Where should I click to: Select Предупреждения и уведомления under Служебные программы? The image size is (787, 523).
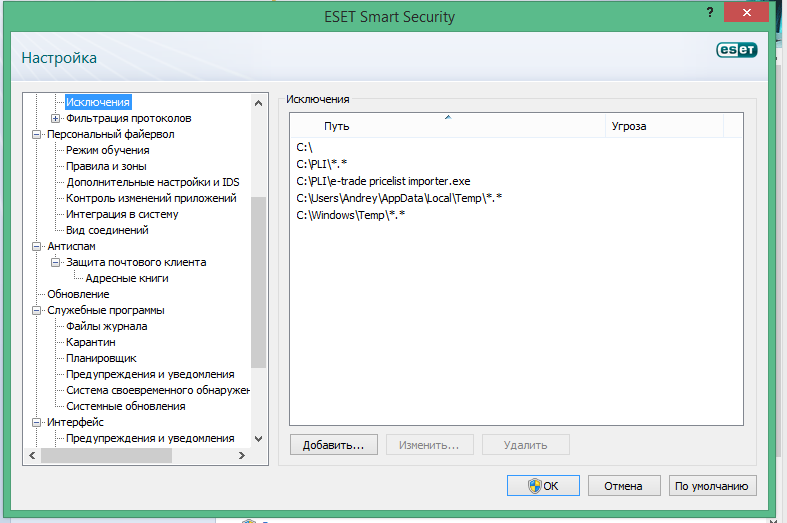pyautogui.click(x=150, y=374)
